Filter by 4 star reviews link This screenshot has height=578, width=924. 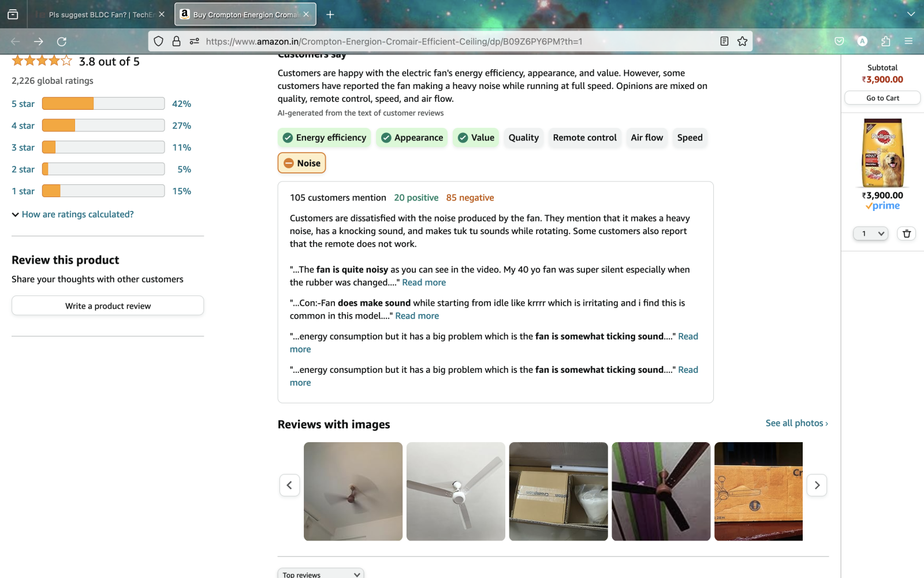click(23, 125)
